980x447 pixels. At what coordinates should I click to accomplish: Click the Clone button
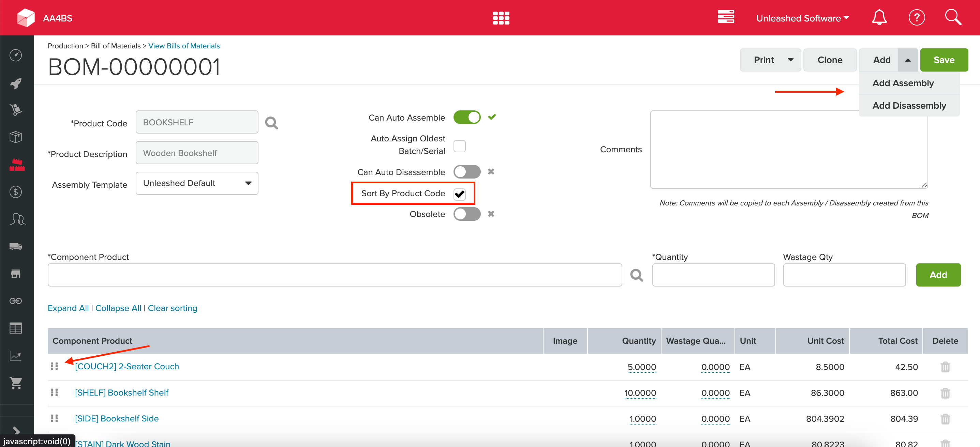click(830, 60)
